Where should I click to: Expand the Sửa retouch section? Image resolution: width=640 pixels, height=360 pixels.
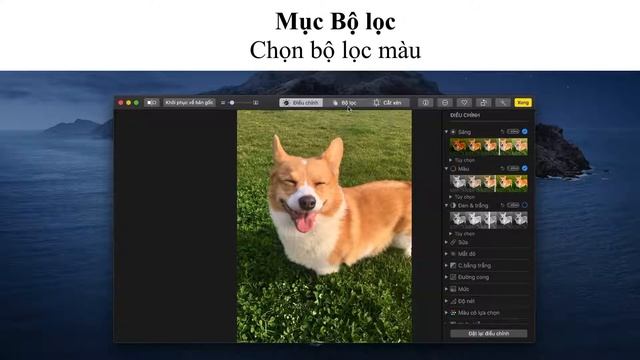tap(447, 242)
